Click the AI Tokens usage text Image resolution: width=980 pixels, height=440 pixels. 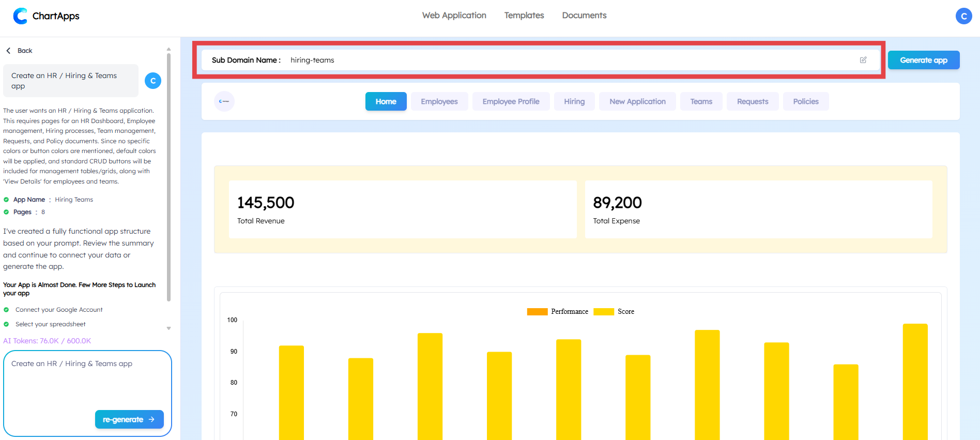pos(47,341)
